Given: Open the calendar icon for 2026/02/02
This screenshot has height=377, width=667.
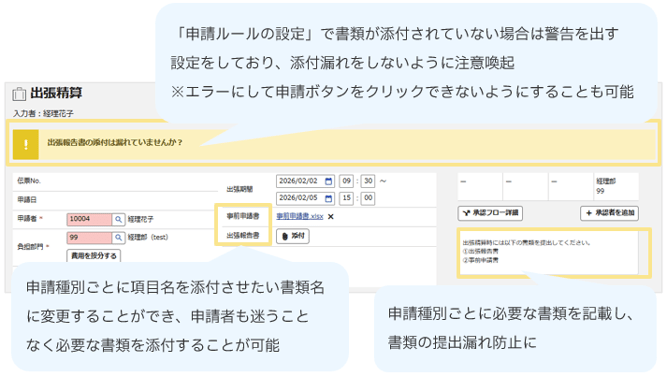Looking at the screenshot, I should [328, 181].
